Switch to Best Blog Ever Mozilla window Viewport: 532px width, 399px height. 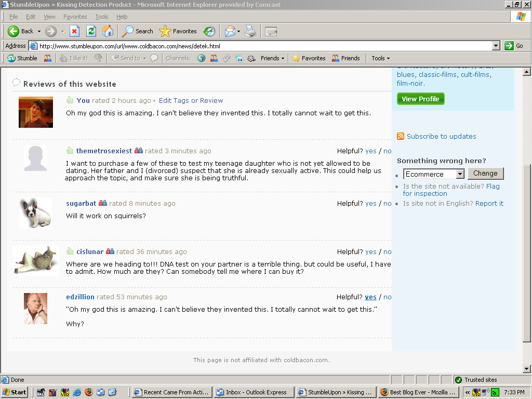(x=419, y=392)
